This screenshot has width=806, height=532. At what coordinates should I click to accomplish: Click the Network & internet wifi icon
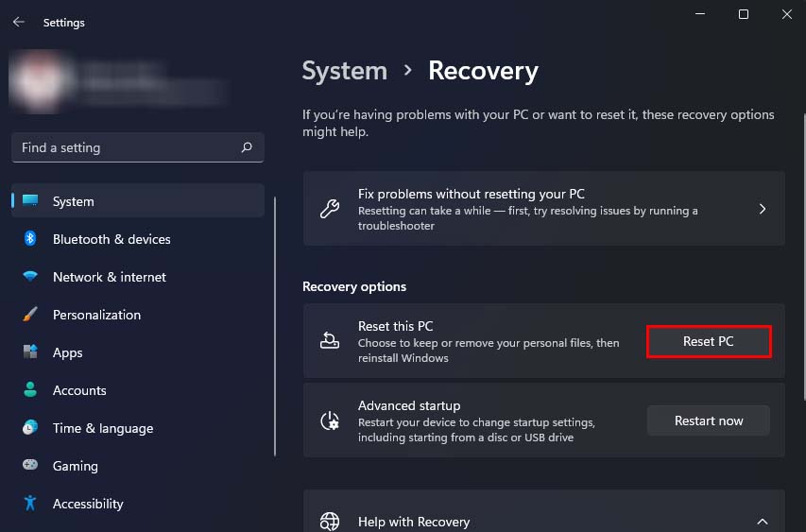click(x=30, y=277)
